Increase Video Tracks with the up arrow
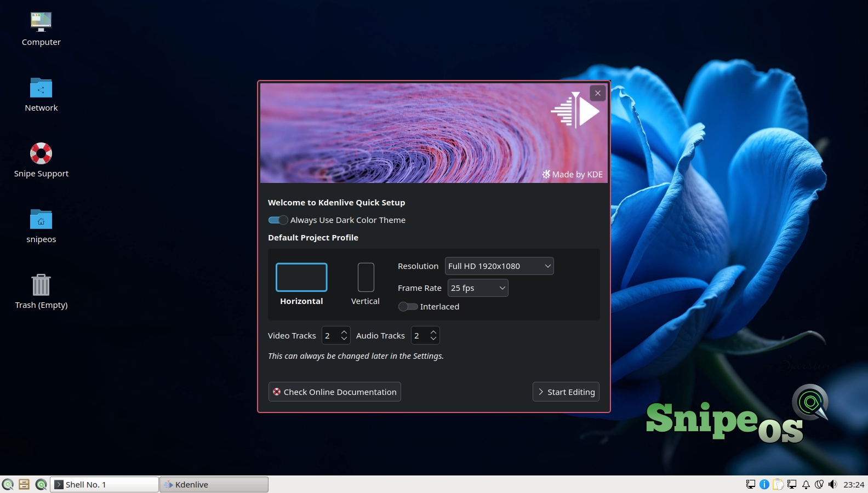This screenshot has width=868, height=493. (344, 332)
